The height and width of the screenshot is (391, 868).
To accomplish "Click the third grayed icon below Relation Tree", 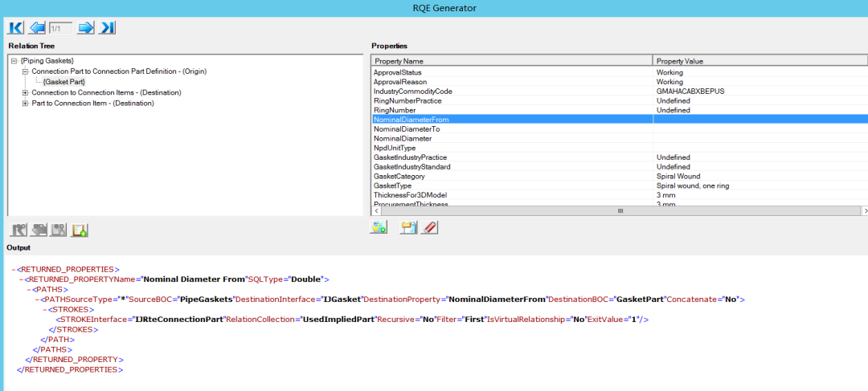I will (x=59, y=230).
